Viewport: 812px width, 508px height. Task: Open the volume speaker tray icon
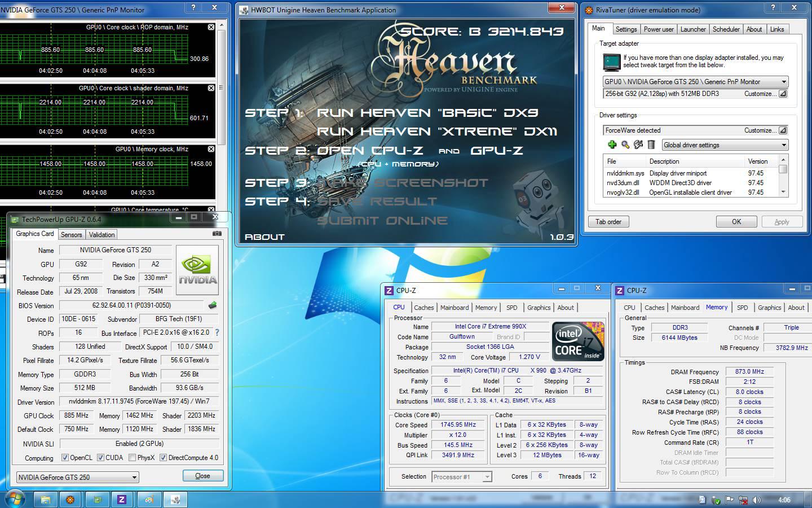click(757, 500)
